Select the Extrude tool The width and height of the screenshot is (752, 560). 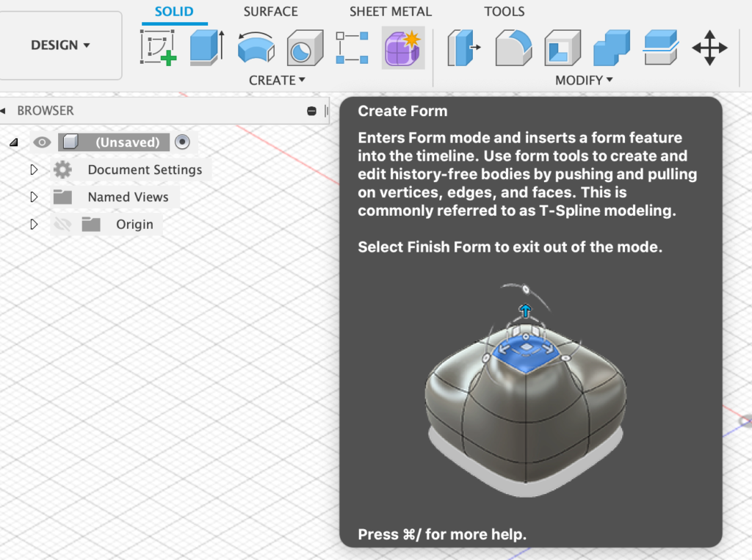pos(206,48)
